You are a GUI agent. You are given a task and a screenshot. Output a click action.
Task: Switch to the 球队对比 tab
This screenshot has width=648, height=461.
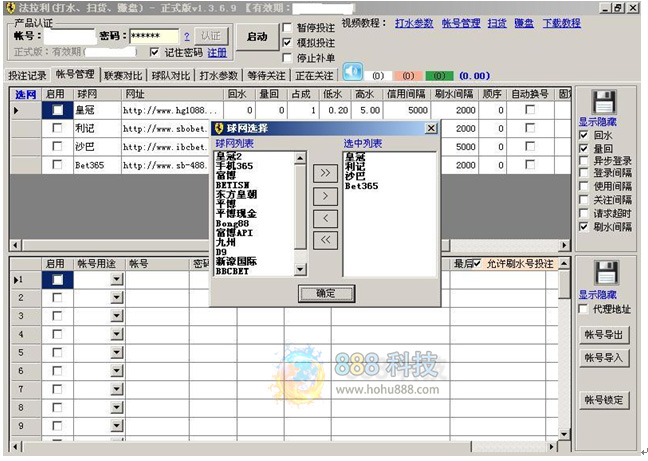[x=171, y=76]
